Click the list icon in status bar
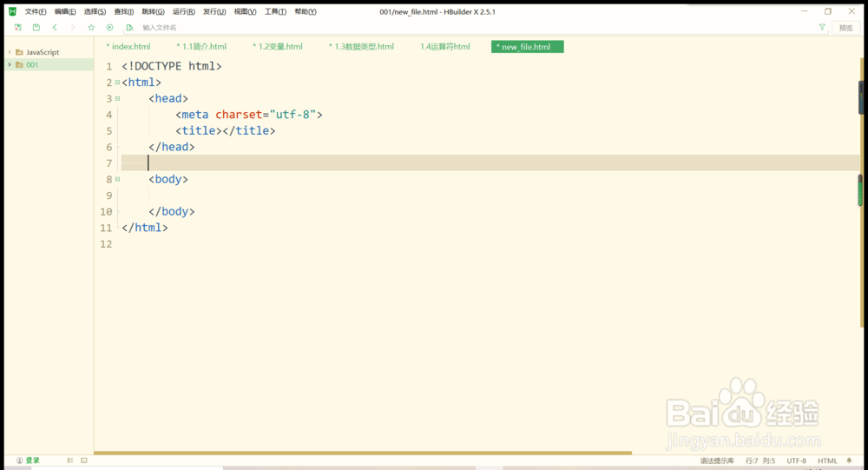The image size is (868, 470). (x=70, y=460)
